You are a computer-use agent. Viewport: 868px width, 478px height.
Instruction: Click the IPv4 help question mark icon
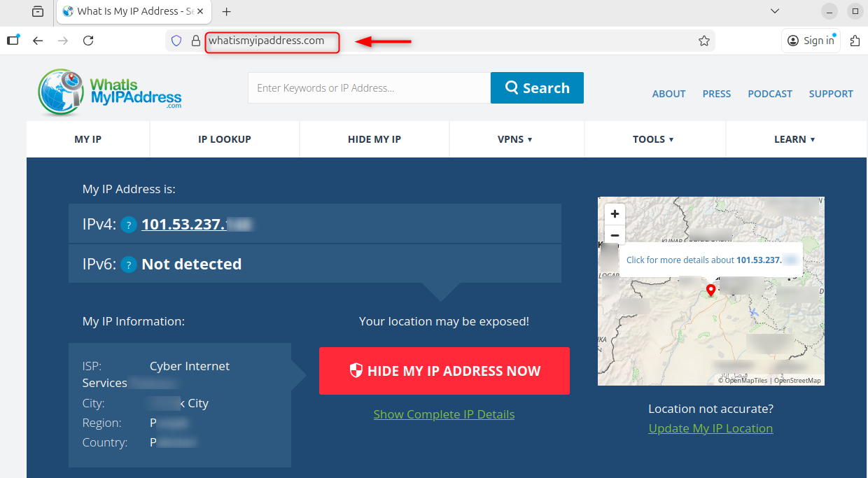[x=128, y=225]
